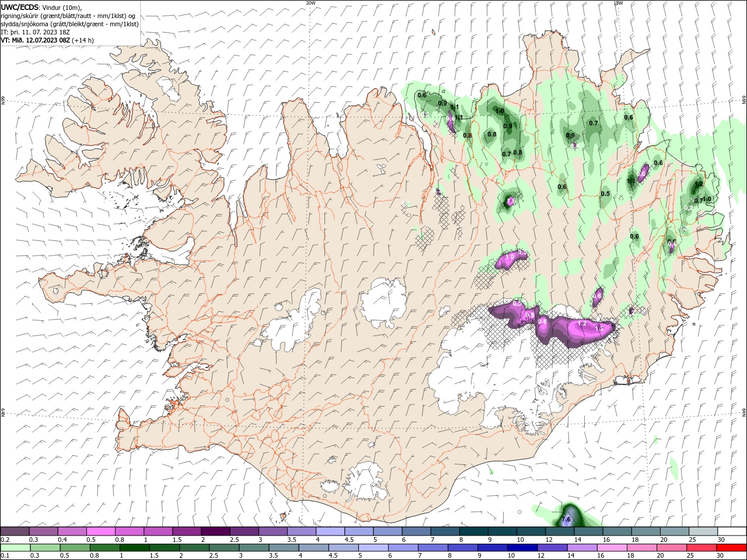Click the 66N latitude label on left edge
The width and height of the screenshot is (747, 560).
coord(3,101)
